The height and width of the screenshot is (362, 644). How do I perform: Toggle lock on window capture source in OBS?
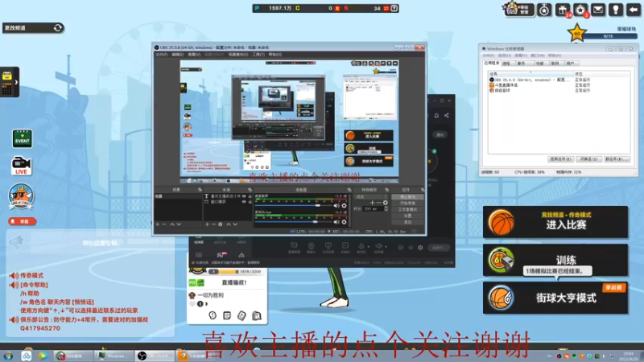tap(250, 202)
